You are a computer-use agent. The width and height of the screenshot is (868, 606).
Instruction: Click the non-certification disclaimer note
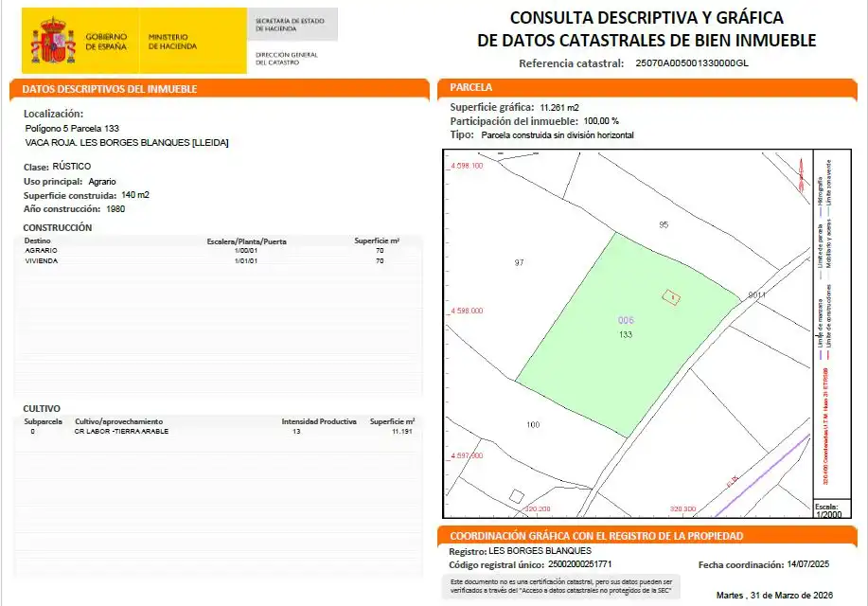(x=561, y=587)
